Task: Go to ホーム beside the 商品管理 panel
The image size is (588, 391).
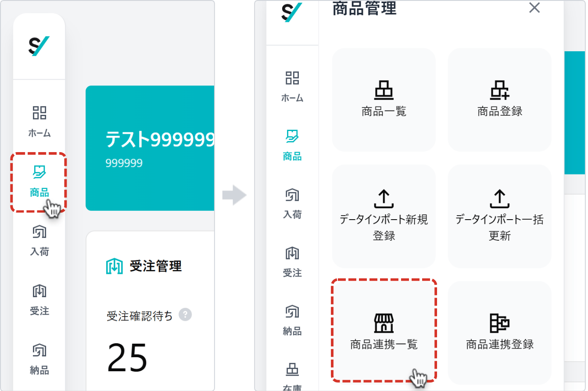Action: point(292,86)
